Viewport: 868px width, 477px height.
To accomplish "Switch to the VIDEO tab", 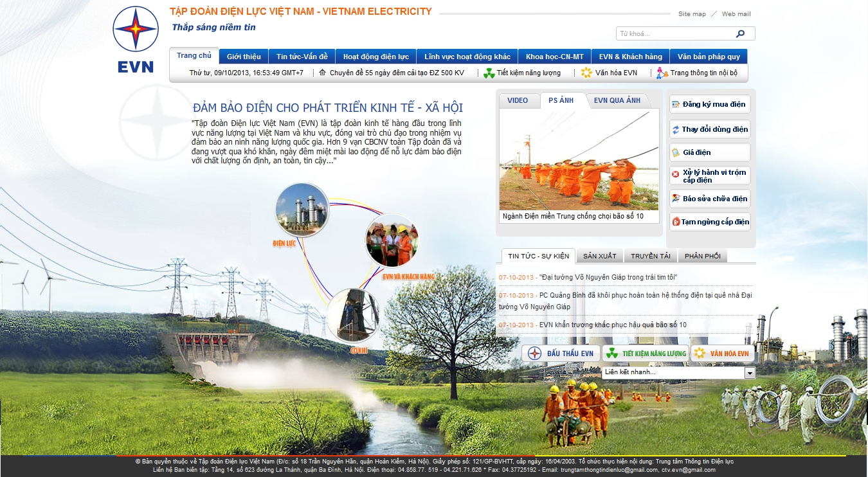I will (518, 100).
